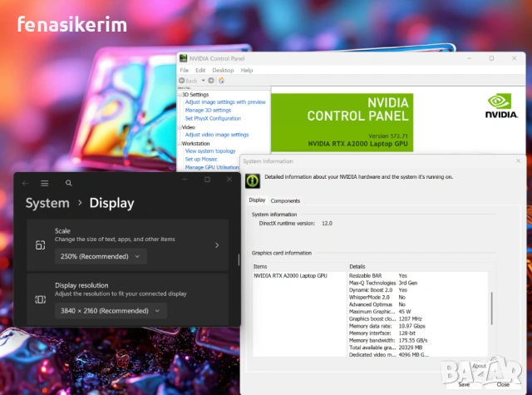Click the NVIDIA Control Panel title bar icon

pyautogui.click(x=183, y=58)
